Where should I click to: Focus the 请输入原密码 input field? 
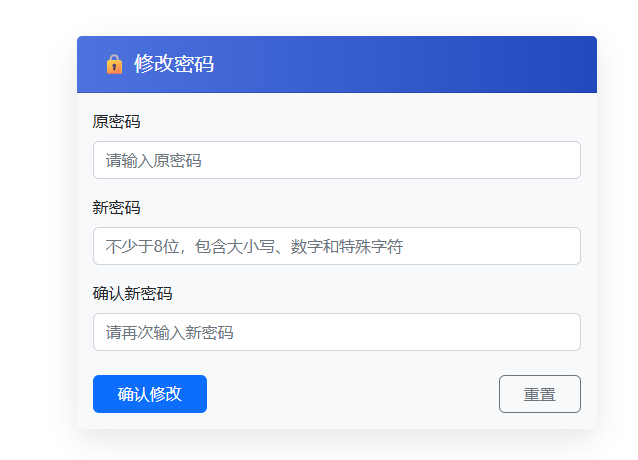pos(336,160)
